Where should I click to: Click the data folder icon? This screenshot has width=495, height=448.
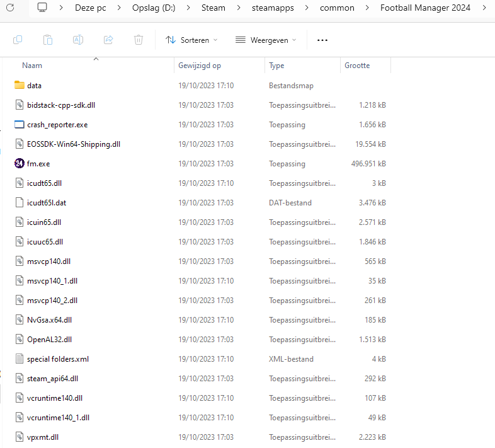pyautogui.click(x=20, y=85)
